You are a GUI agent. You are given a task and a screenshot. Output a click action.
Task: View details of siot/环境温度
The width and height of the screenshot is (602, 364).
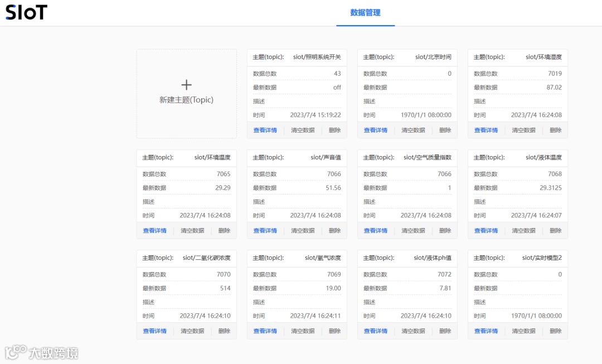[x=155, y=231]
